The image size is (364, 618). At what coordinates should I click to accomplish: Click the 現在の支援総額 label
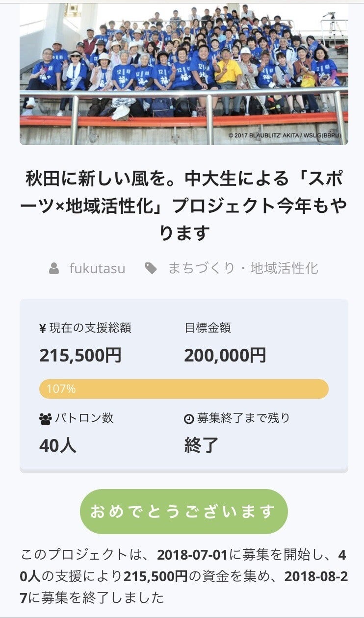(90, 328)
